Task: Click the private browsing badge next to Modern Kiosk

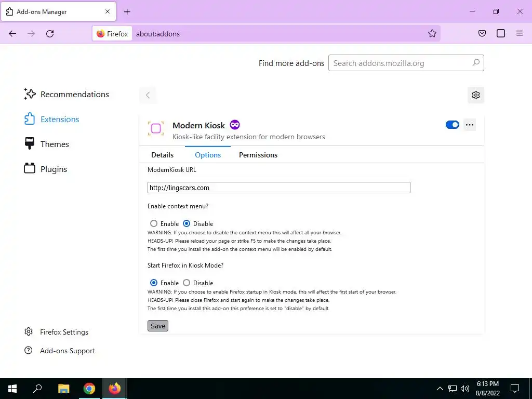Action: click(235, 125)
